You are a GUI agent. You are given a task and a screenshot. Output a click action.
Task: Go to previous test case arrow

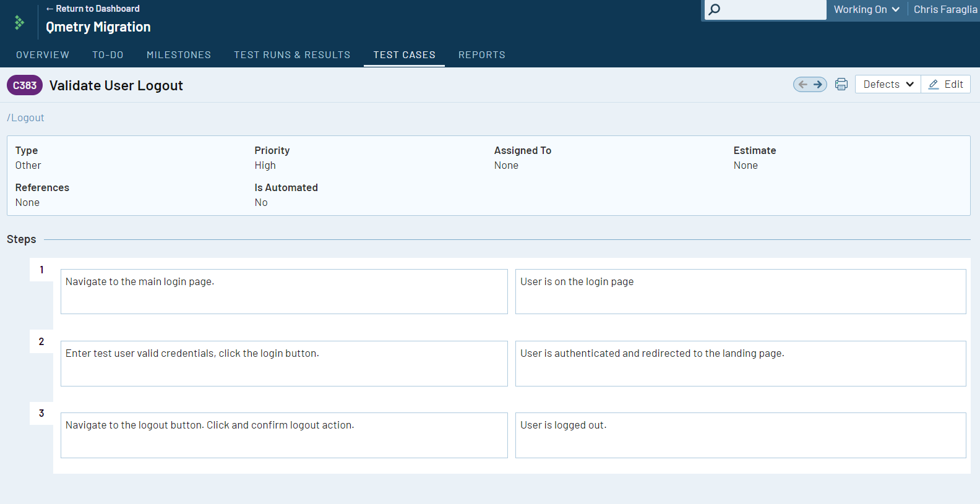802,85
